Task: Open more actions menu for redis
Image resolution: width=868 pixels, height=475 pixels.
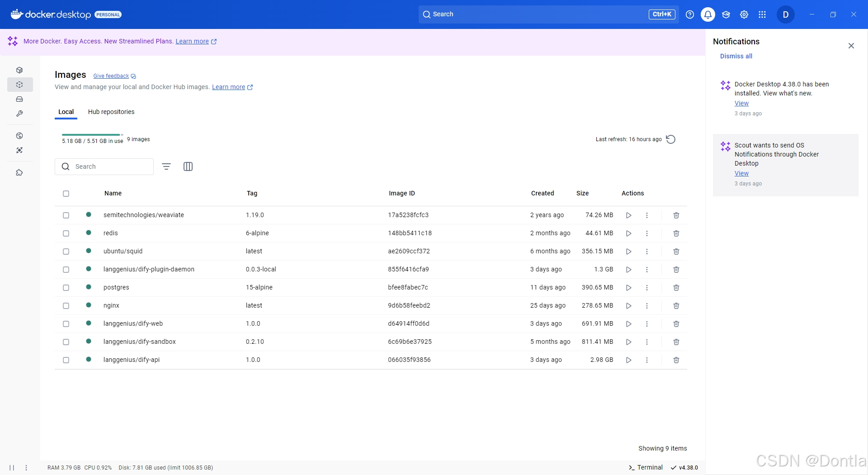Action: pyautogui.click(x=647, y=233)
